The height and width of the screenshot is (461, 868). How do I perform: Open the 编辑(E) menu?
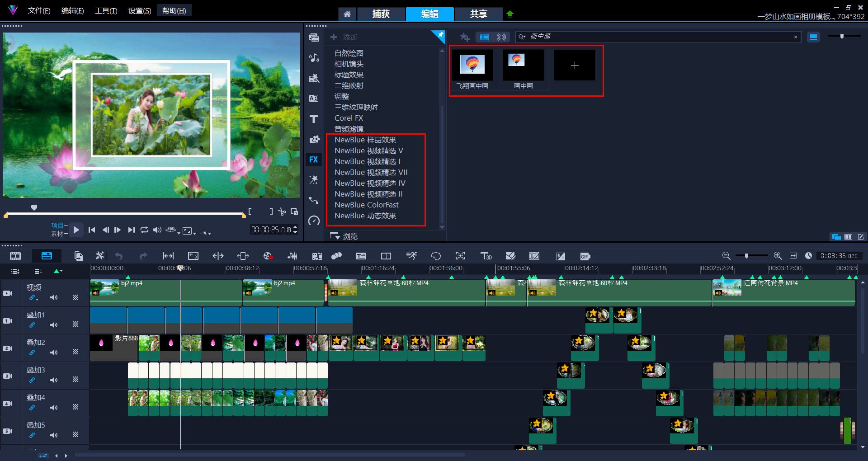click(x=72, y=11)
